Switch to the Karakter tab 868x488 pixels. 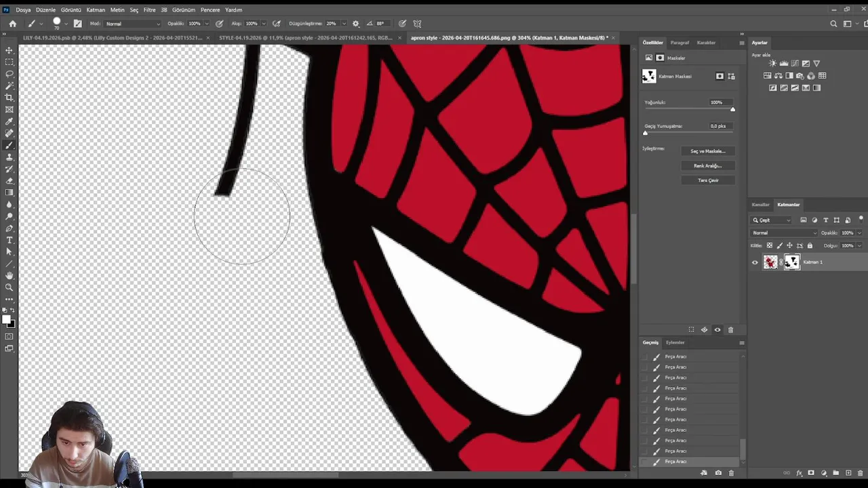coord(706,43)
